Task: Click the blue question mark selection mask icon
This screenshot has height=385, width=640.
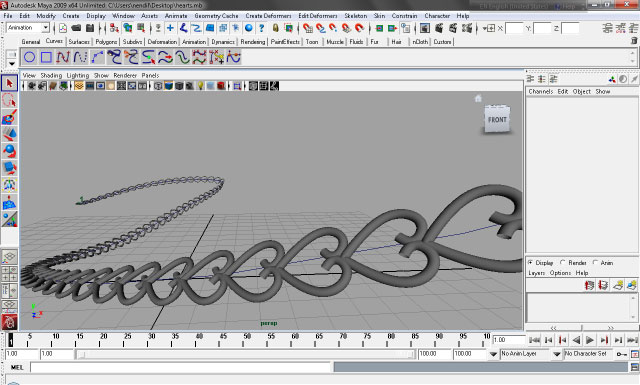Action: (262, 28)
